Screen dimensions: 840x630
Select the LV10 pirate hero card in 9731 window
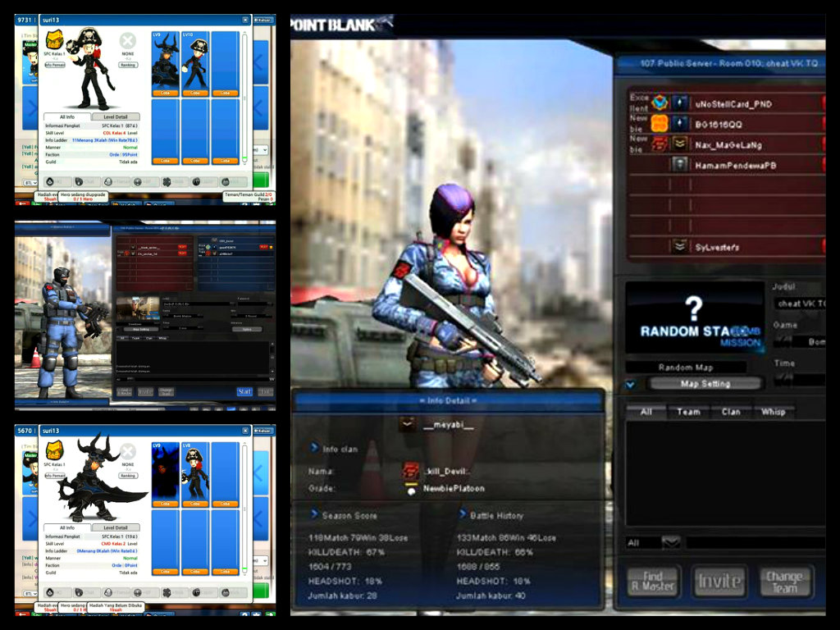[x=195, y=63]
